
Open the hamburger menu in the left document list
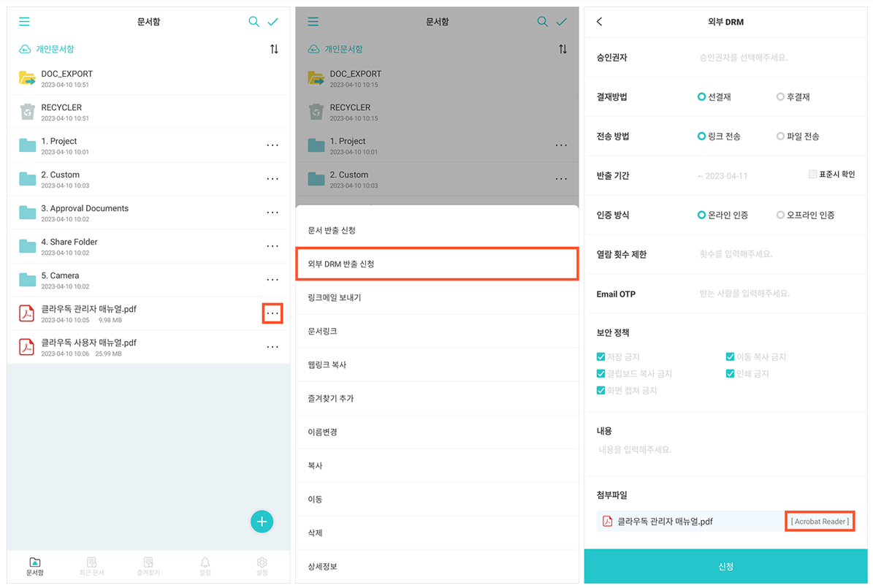(x=25, y=22)
